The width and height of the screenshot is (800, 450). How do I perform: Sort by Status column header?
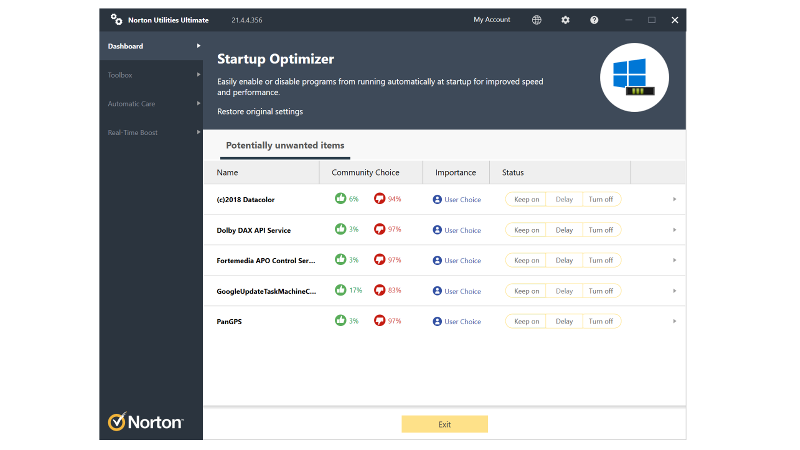tap(560, 172)
